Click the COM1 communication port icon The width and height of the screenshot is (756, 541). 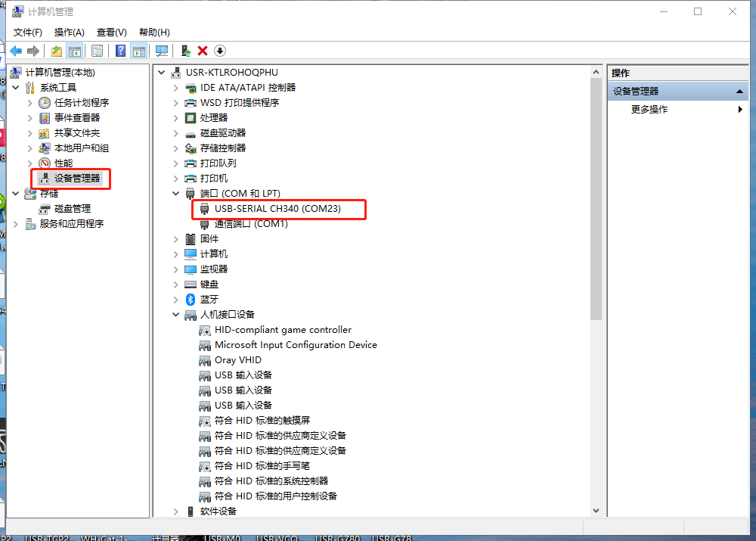(204, 224)
